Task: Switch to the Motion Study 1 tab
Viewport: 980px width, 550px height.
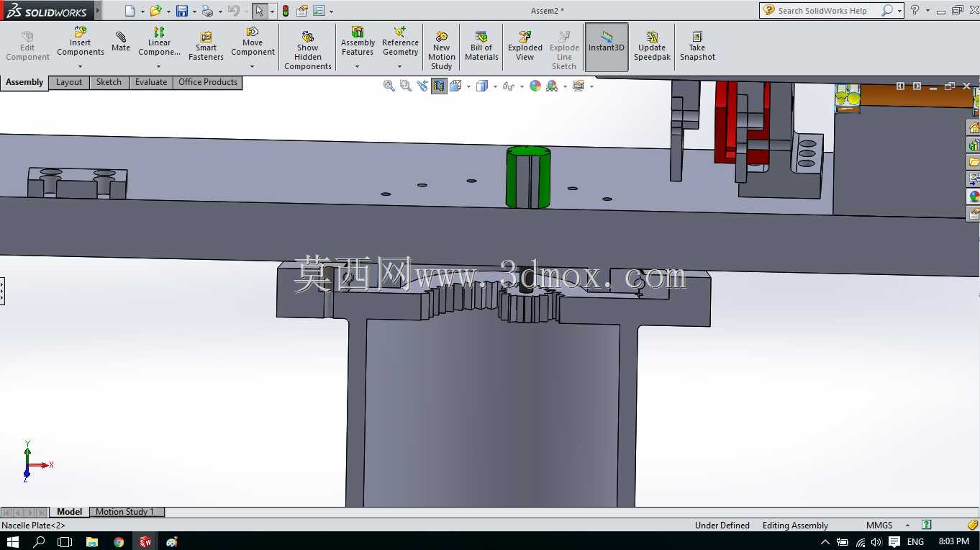Action: click(125, 512)
